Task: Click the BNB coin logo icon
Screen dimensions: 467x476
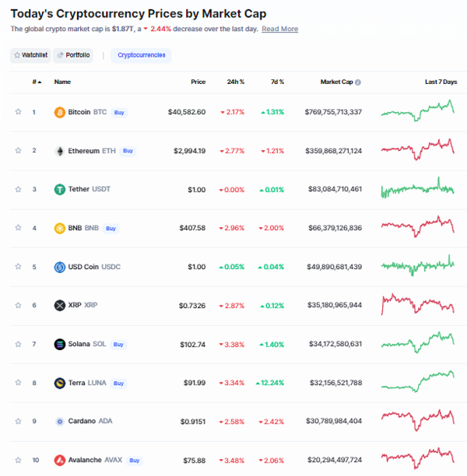Action: 59,228
